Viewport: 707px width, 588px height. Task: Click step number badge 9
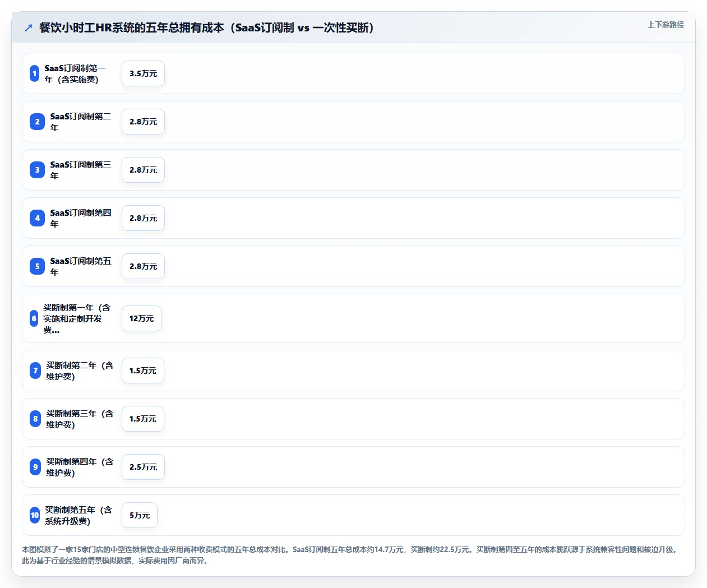[x=35, y=467]
